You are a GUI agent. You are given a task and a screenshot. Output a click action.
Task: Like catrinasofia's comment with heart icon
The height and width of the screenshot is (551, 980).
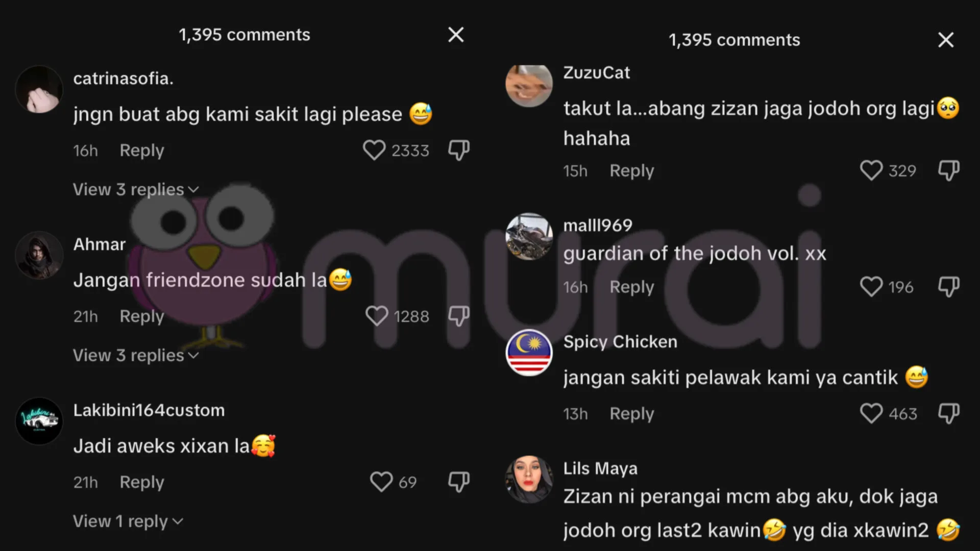click(x=374, y=151)
